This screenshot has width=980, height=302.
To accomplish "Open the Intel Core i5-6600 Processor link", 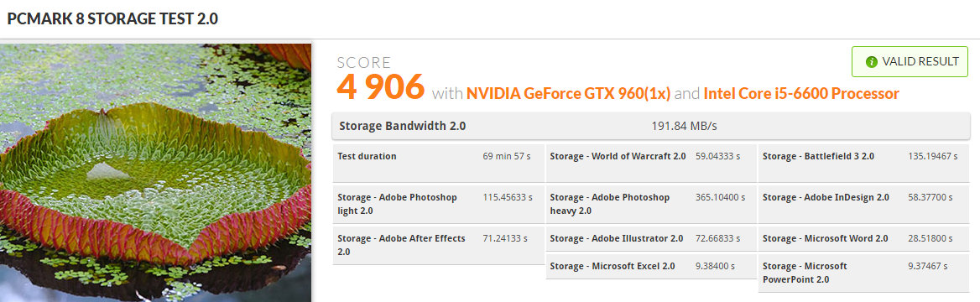I will pyautogui.click(x=801, y=94).
